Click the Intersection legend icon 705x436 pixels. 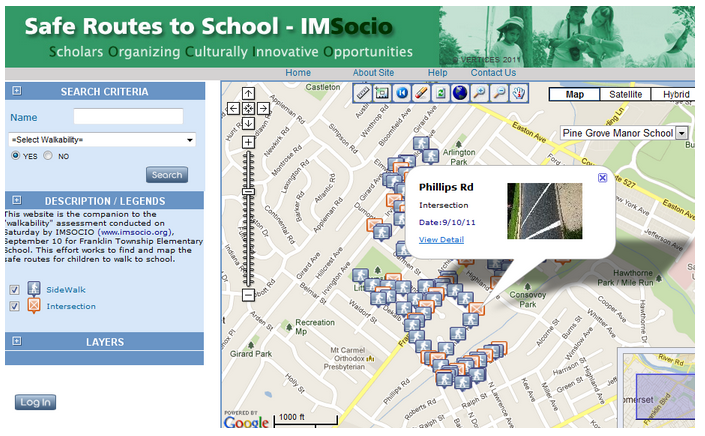(x=34, y=305)
